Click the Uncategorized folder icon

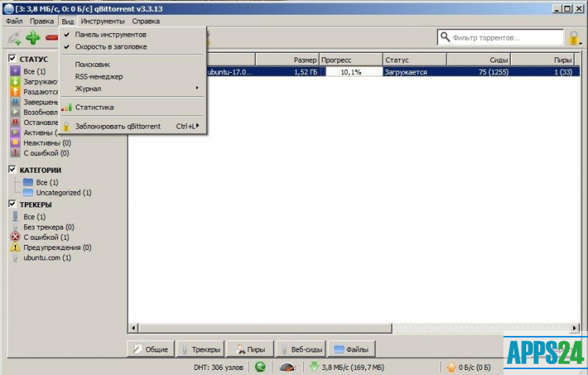(x=28, y=193)
